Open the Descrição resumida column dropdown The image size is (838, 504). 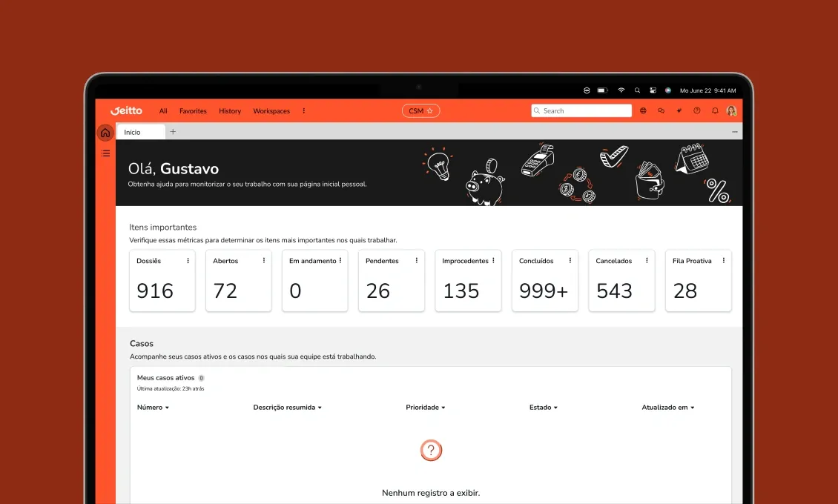click(x=288, y=408)
